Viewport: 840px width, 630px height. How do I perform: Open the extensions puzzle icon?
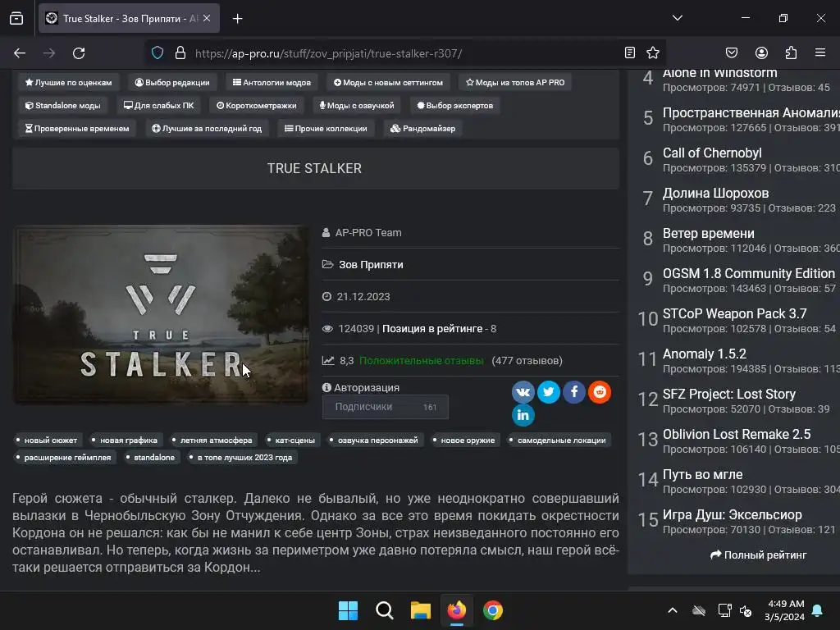pyautogui.click(x=791, y=52)
